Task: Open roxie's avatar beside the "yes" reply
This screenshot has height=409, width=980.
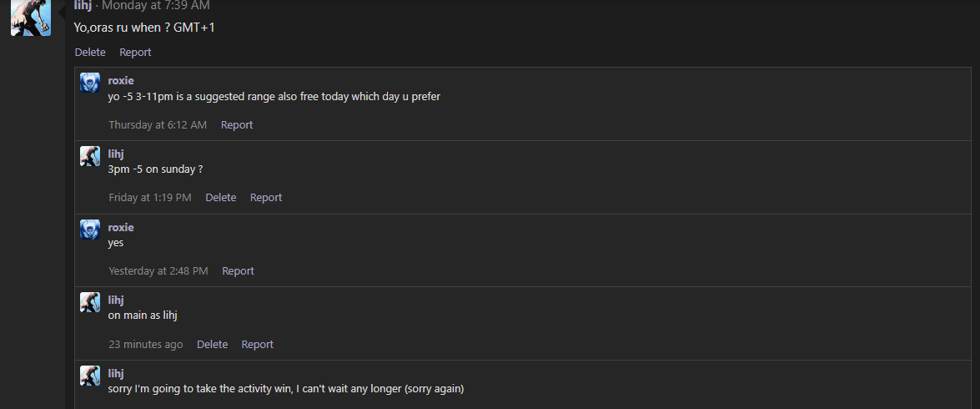Action: 90,229
